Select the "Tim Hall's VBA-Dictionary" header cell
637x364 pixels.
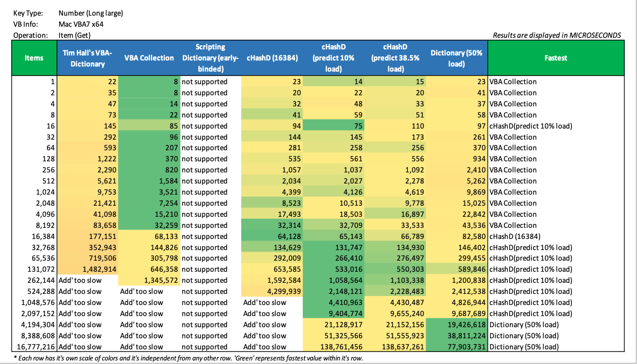(x=87, y=58)
